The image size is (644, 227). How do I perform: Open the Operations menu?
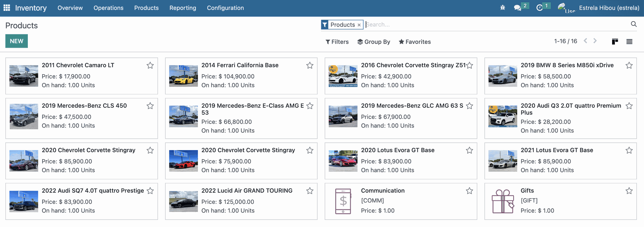[x=108, y=8]
